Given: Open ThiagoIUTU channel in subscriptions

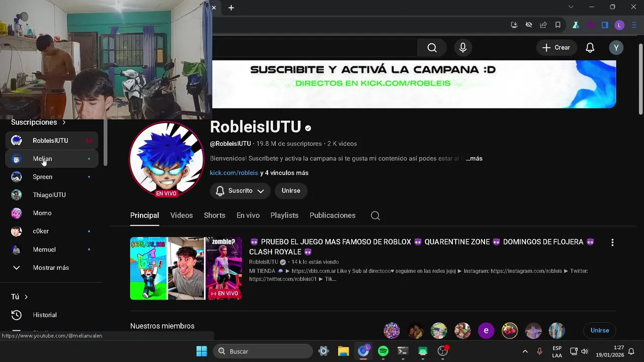Looking at the screenshot, I should 51,195.
